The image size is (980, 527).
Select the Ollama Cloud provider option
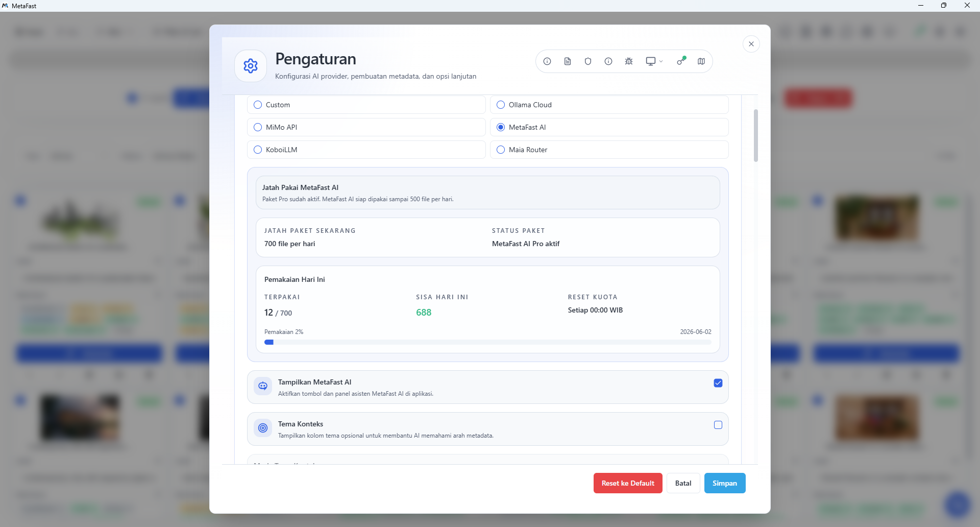(609, 105)
